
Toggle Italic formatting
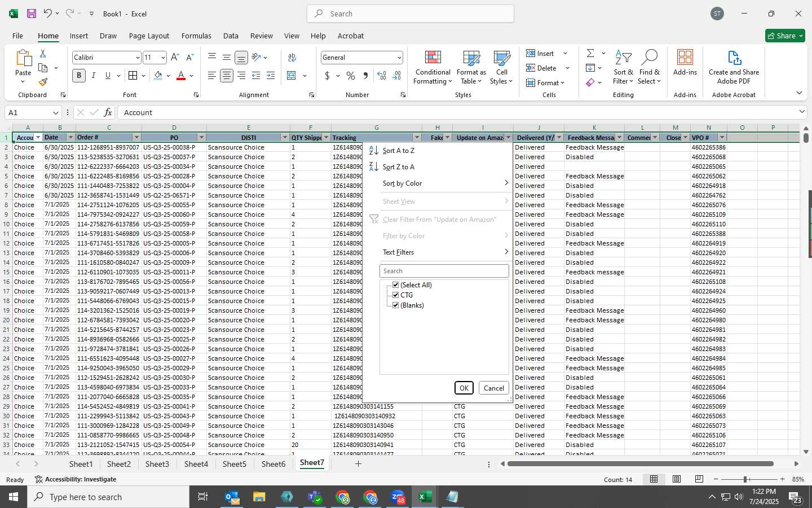[93, 76]
